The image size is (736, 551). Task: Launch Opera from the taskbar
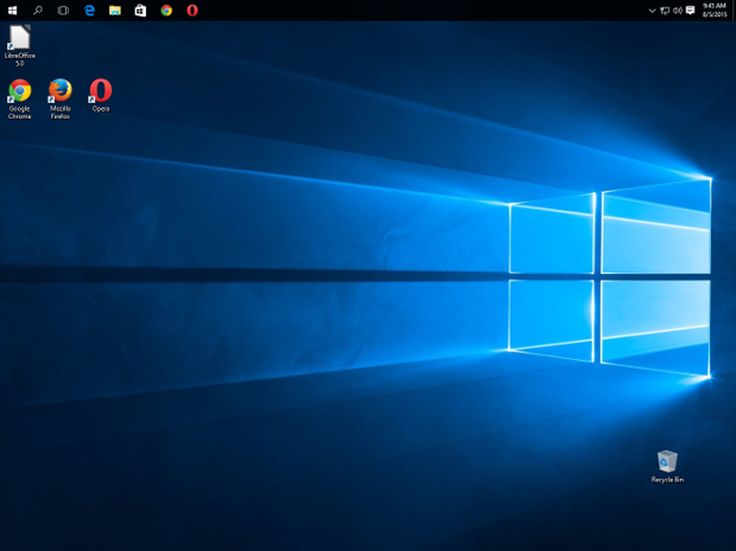pyautogui.click(x=192, y=10)
